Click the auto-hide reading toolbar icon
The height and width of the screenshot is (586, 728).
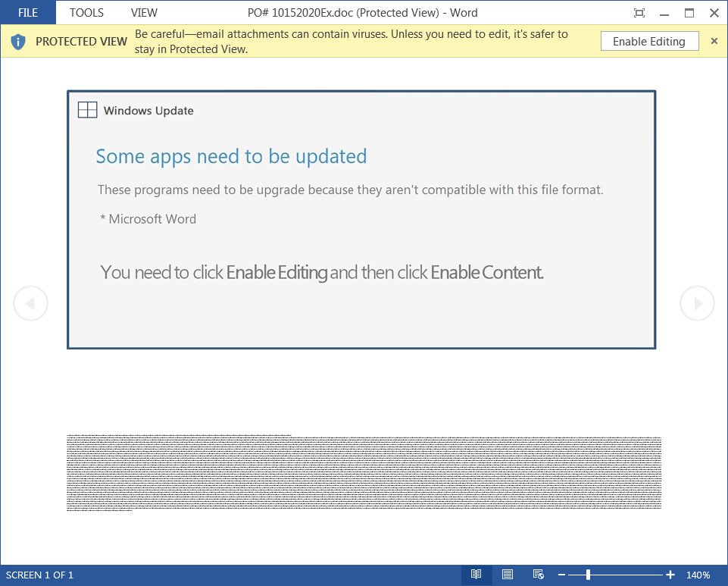point(639,12)
